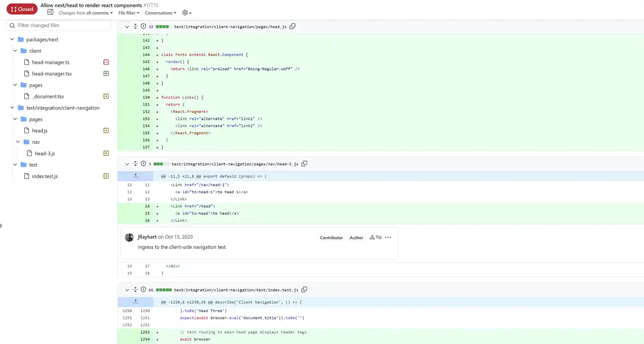
Task: Click the Tip button on the comment
Action: pos(376,237)
